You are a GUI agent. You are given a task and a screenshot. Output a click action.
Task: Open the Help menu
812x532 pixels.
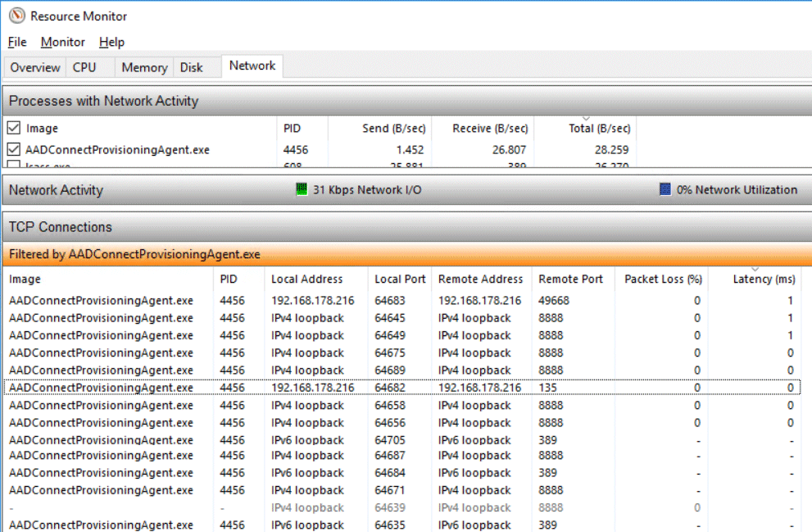[112, 42]
